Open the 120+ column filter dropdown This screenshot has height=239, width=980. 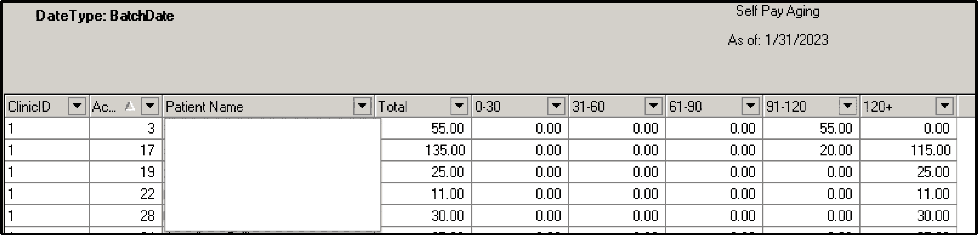pyautogui.click(x=944, y=107)
